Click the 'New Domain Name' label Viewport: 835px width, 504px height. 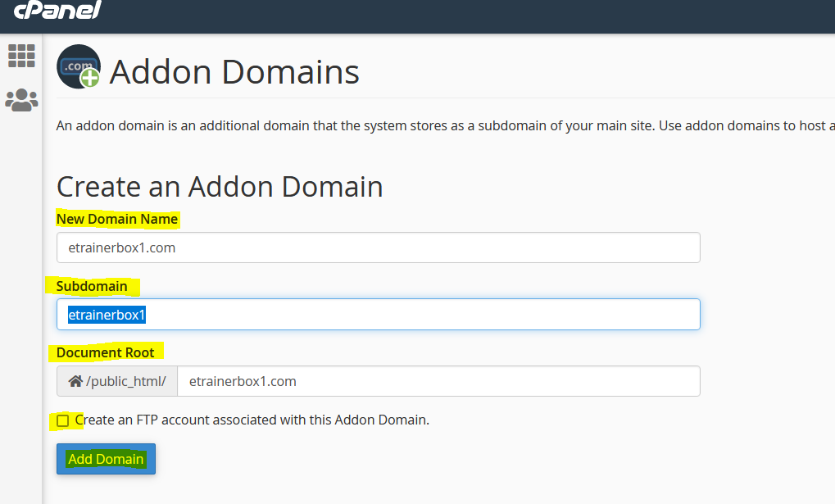(117, 219)
